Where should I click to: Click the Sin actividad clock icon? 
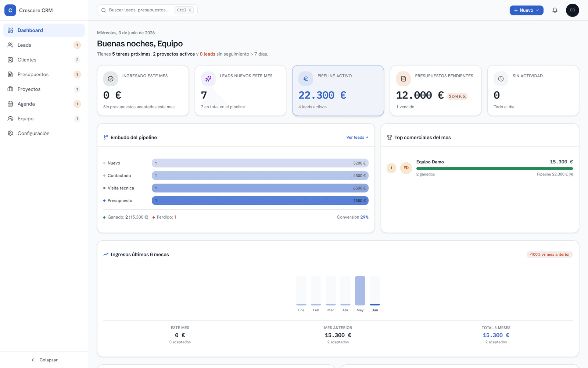[501, 79]
